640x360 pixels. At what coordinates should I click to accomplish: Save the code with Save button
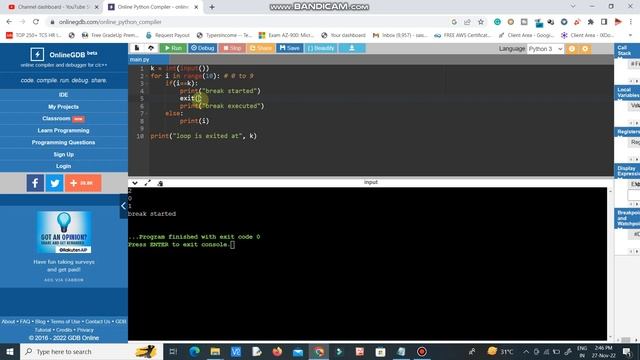pos(290,48)
